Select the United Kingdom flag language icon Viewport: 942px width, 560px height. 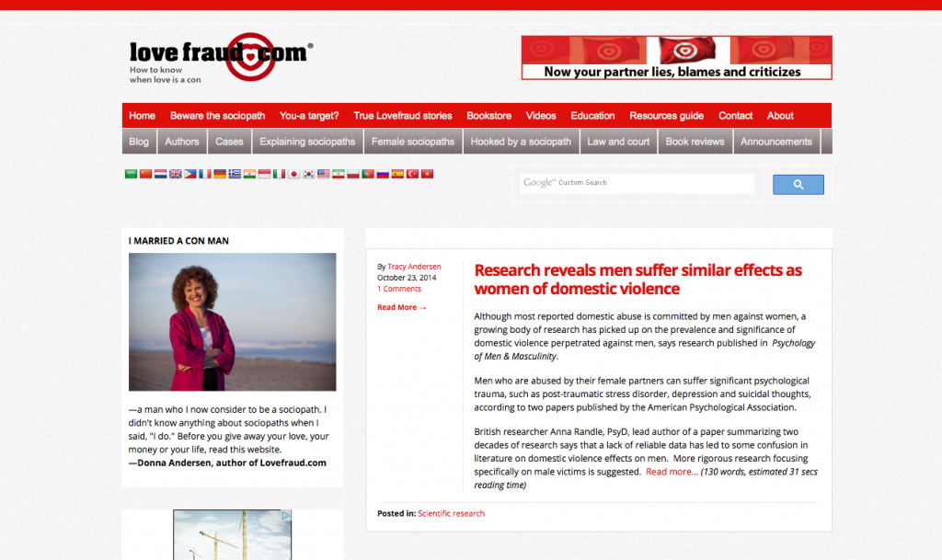point(175,174)
